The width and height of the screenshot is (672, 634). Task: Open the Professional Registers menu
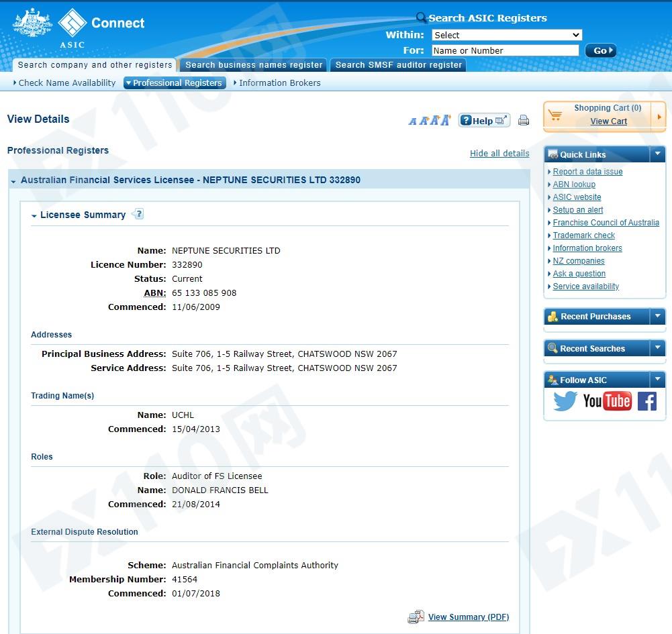(x=175, y=83)
